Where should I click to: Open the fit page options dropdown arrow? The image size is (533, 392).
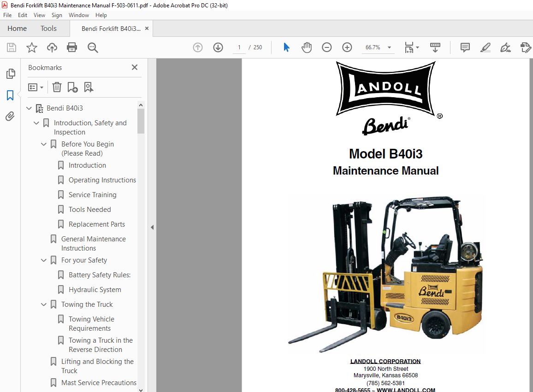coord(417,47)
